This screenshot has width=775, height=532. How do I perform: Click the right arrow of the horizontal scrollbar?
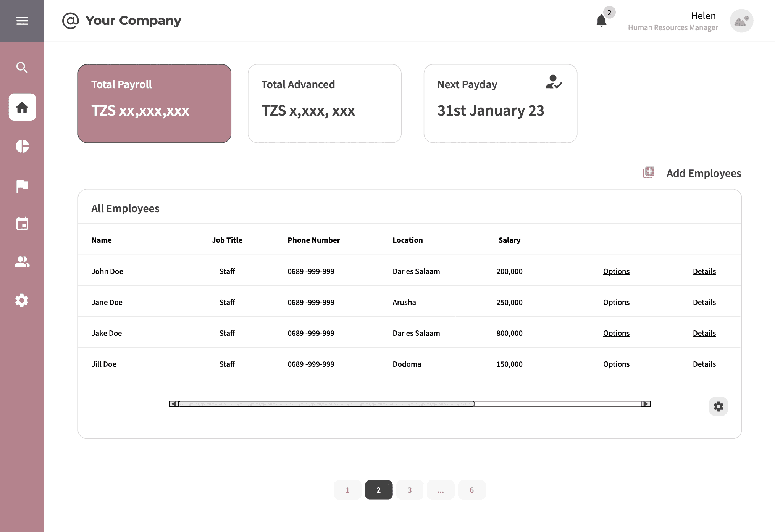point(645,403)
